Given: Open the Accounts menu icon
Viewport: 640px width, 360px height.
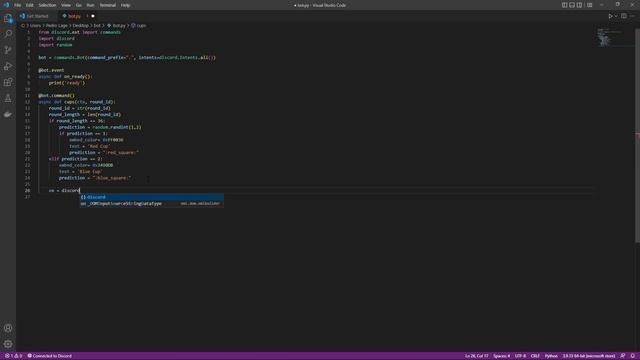Looking at the screenshot, I should tap(8, 328).
